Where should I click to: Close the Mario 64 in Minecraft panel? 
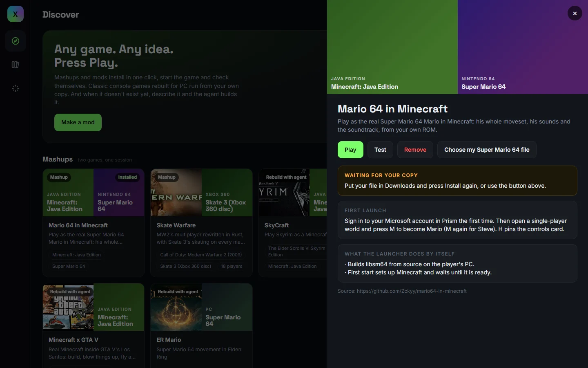point(575,13)
